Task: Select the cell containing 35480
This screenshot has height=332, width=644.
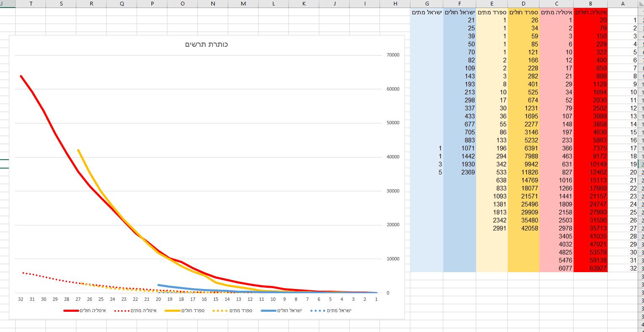Action: 523,220
